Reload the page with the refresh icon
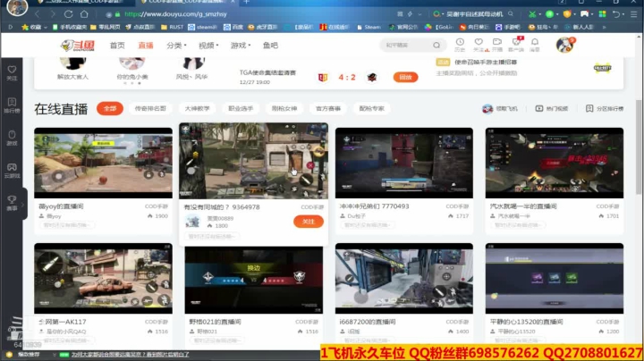The height and width of the screenshot is (361, 644). click(68, 14)
